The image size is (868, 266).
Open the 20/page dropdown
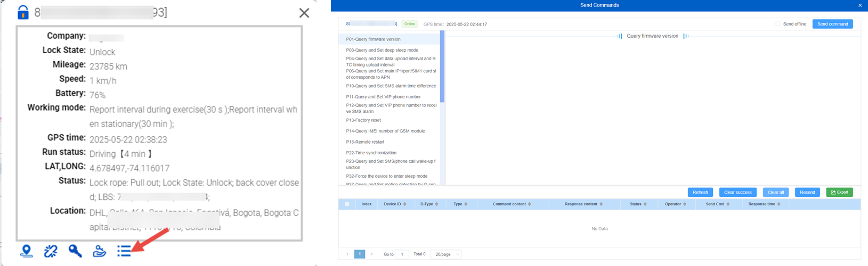pos(446,254)
